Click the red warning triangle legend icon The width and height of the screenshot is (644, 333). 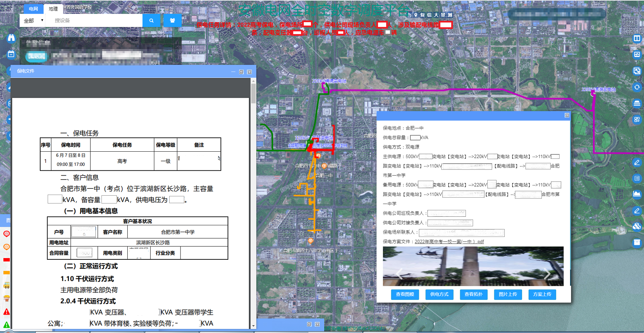pyautogui.click(x=6, y=312)
